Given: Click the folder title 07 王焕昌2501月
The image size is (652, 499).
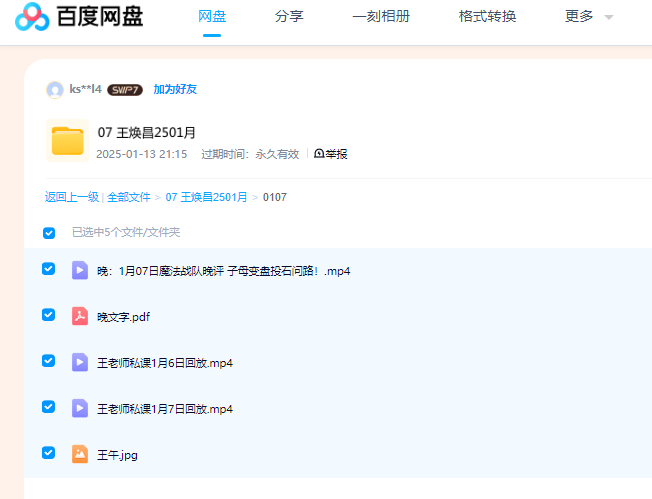Looking at the screenshot, I should pyautogui.click(x=147, y=133).
